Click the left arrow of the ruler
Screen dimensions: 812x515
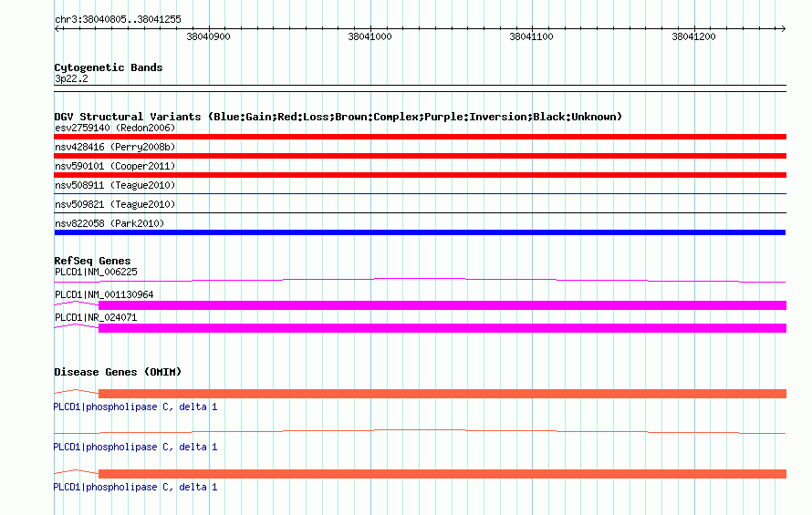tap(57, 28)
